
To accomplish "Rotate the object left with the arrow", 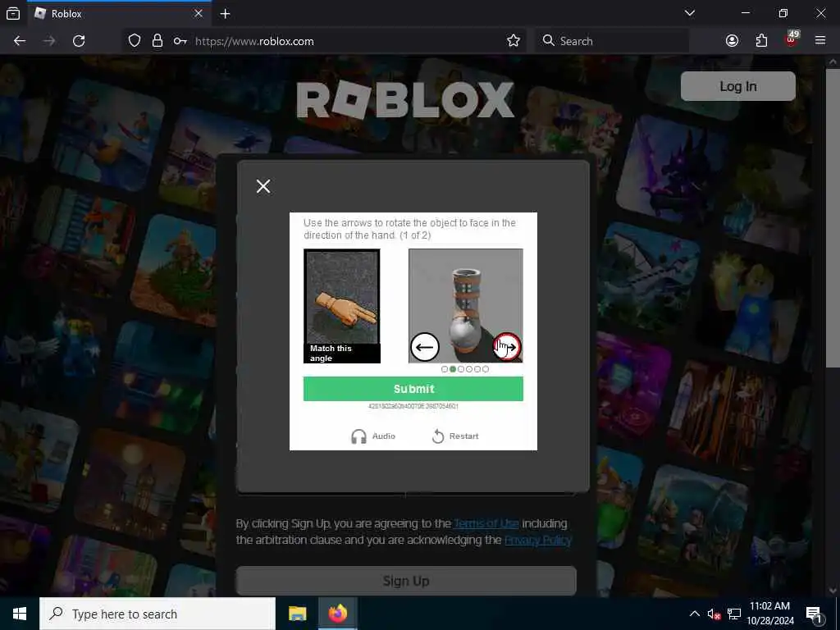I will point(425,347).
